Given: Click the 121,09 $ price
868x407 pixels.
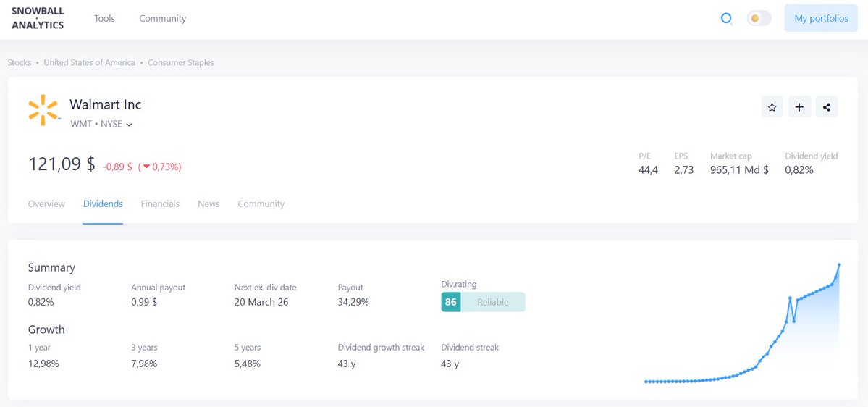Looking at the screenshot, I should click(62, 164).
